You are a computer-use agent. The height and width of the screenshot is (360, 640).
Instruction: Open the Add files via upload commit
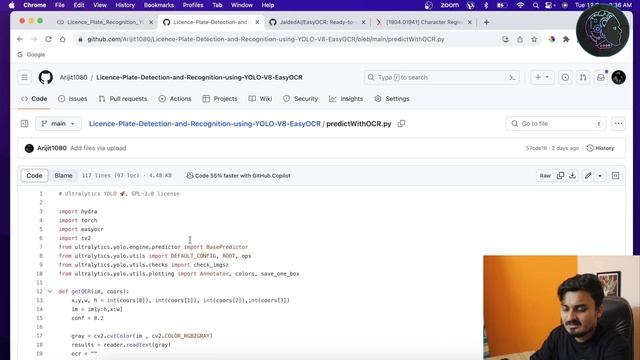98,148
